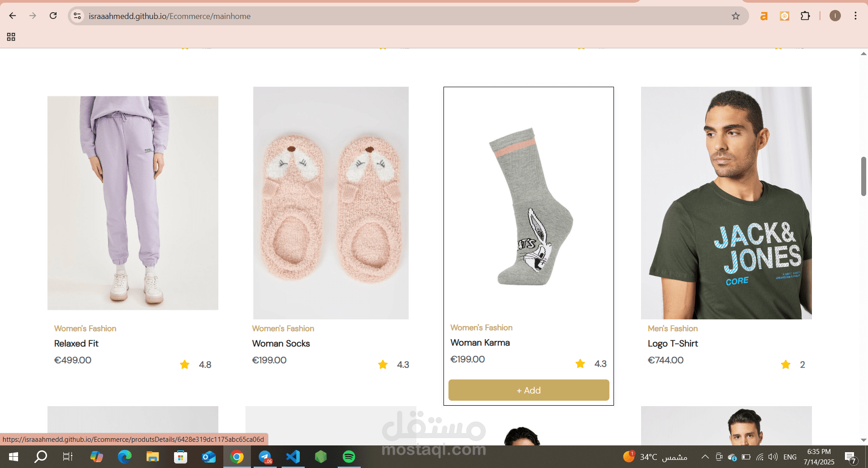Open Task View on the taskbar
This screenshot has width=868, height=468.
(68, 457)
